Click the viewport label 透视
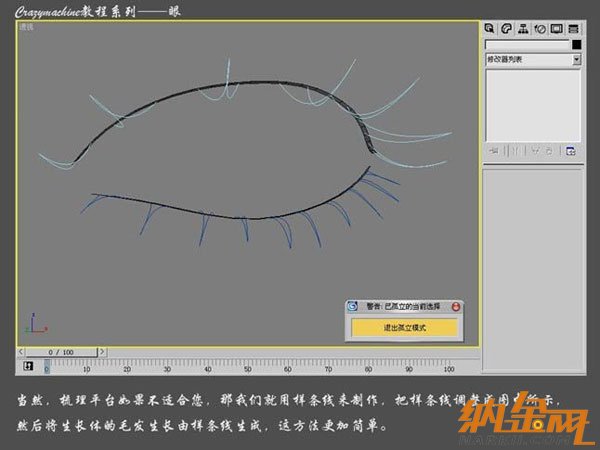 coord(26,27)
